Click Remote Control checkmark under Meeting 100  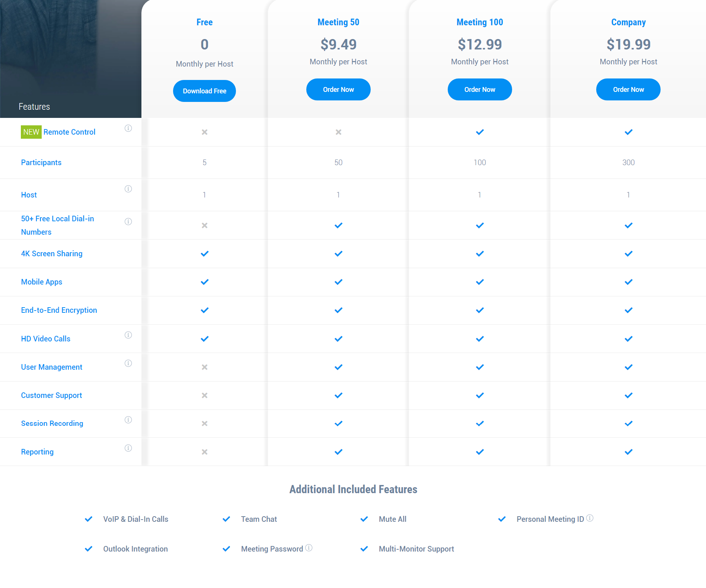pos(480,132)
